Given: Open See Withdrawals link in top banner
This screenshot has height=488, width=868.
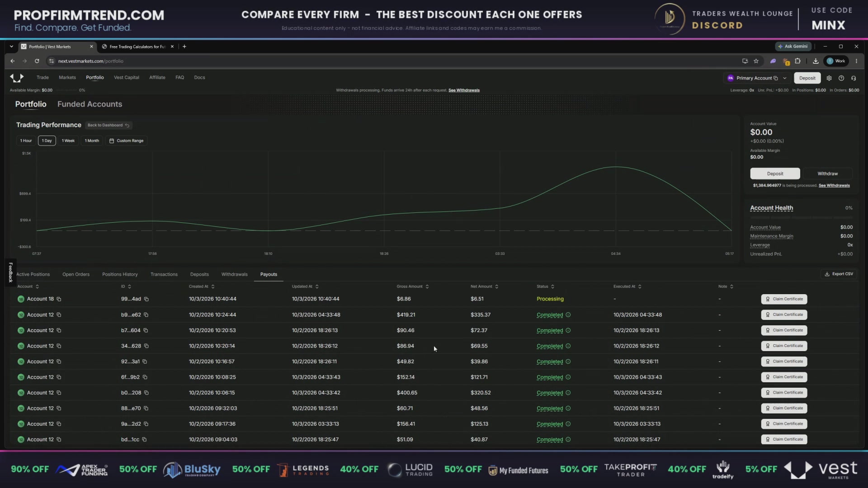Looking at the screenshot, I should (464, 90).
